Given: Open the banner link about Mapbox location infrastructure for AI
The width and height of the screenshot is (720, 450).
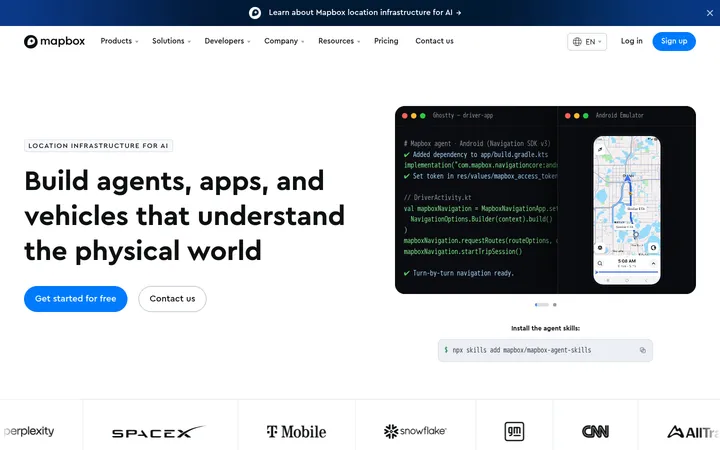Looking at the screenshot, I should tap(365, 13).
